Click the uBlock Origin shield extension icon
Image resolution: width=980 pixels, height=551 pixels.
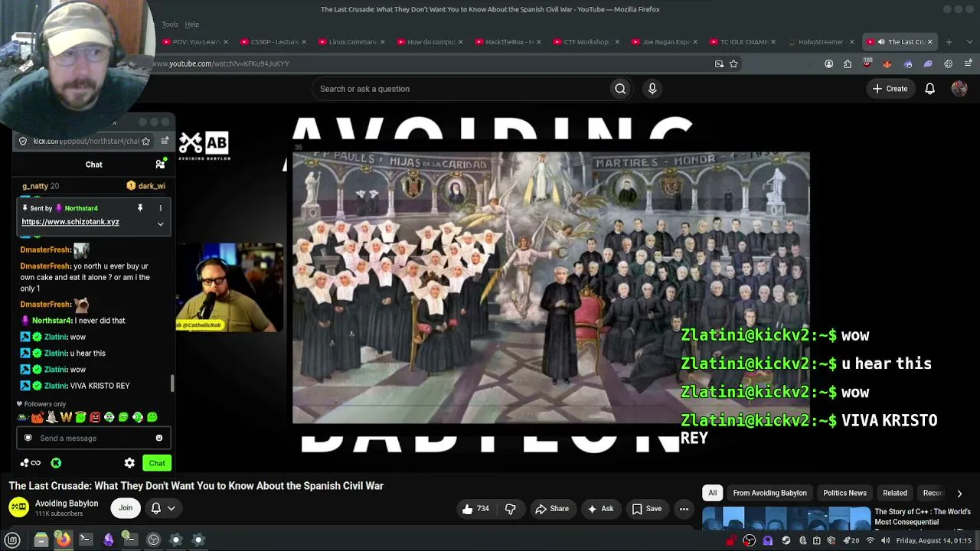coord(867,64)
